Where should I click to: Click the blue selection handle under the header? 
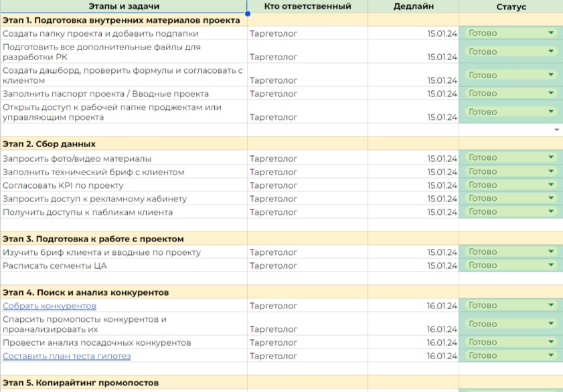click(x=248, y=13)
